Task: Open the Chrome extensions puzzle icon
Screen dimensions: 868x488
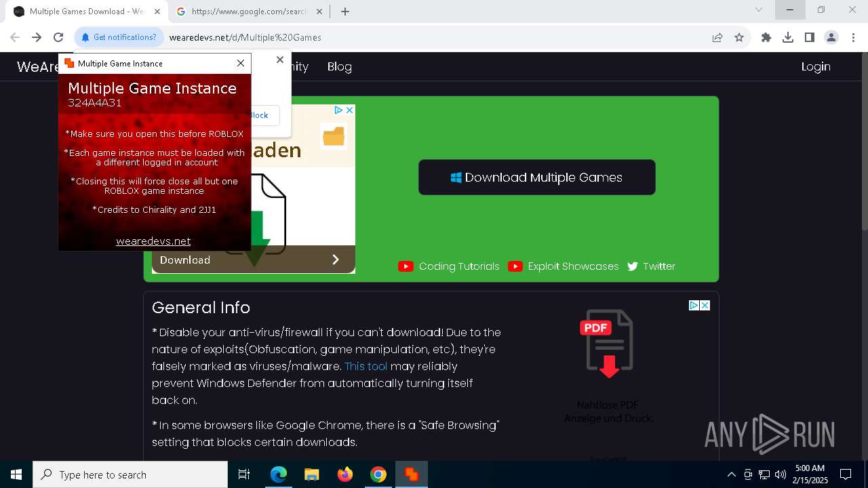Action: [x=766, y=37]
